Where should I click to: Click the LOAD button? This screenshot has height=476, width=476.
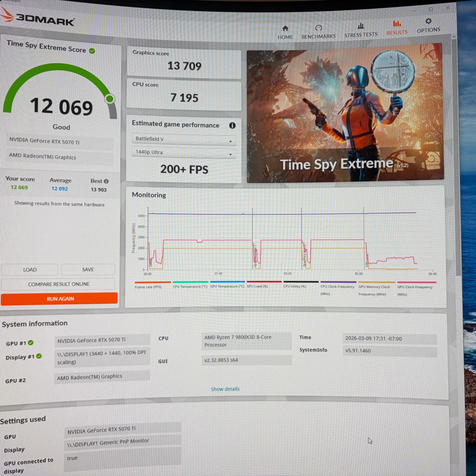click(30, 270)
